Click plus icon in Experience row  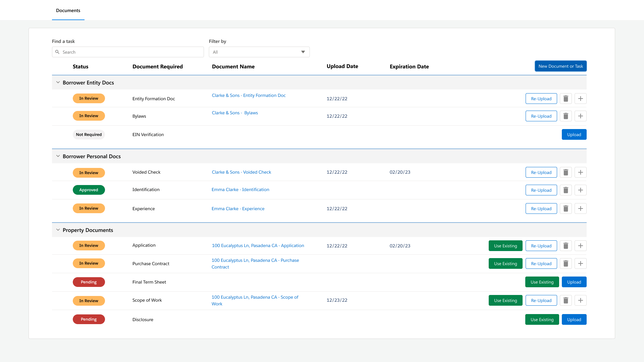click(x=580, y=208)
